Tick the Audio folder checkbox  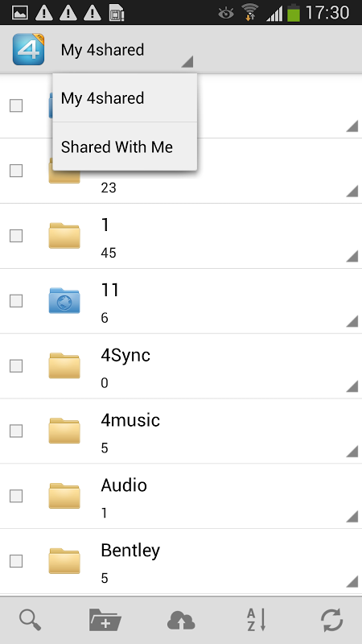coord(16,496)
